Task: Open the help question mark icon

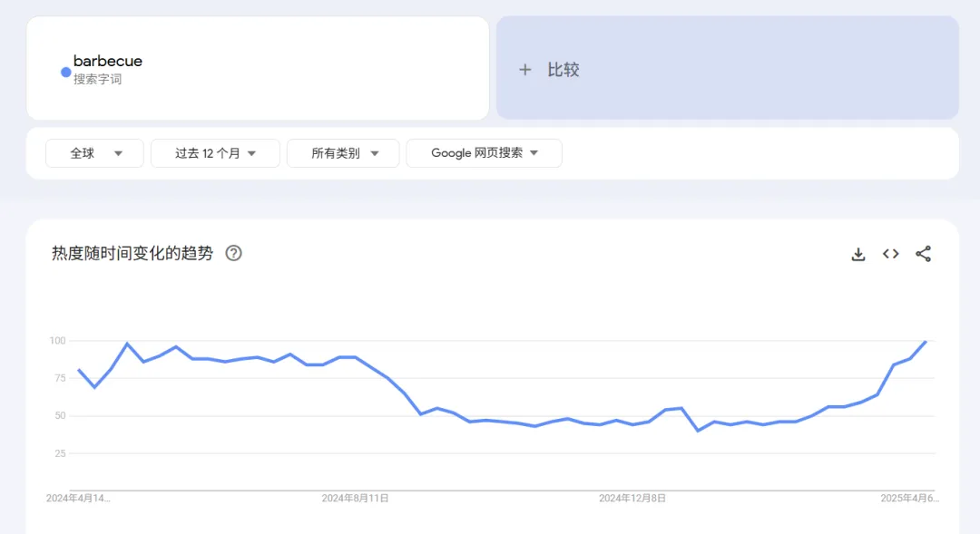Action: pos(233,253)
